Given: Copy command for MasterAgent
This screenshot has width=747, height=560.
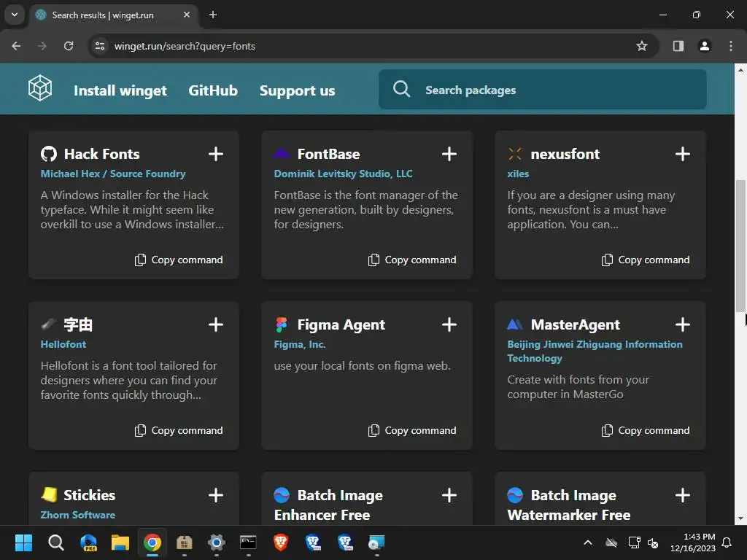Looking at the screenshot, I should point(646,430).
